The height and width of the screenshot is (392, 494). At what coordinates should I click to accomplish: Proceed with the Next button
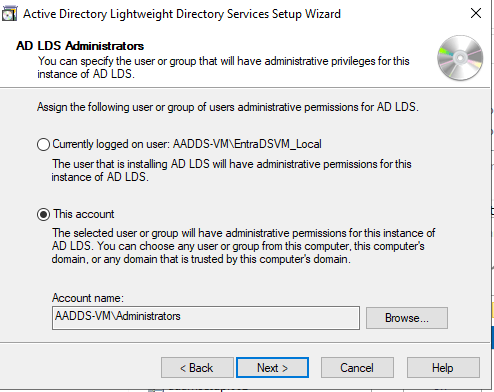[x=272, y=368]
